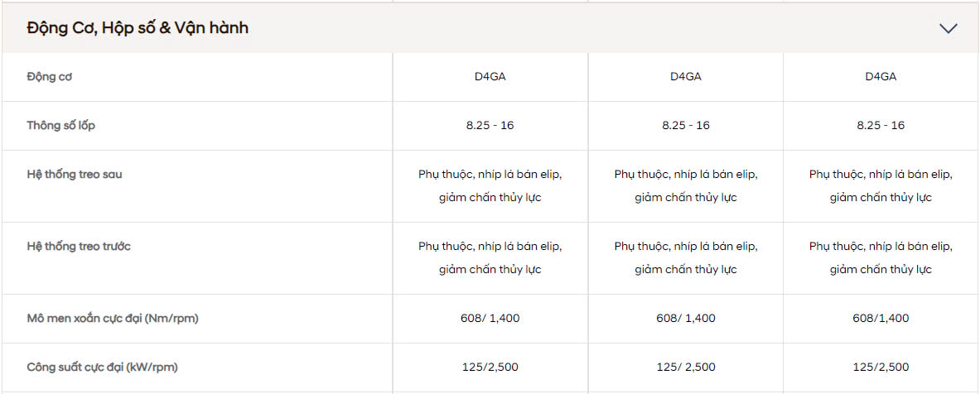Click the "Công suất cực đại" row label
The image size is (980, 394).
pos(102,367)
